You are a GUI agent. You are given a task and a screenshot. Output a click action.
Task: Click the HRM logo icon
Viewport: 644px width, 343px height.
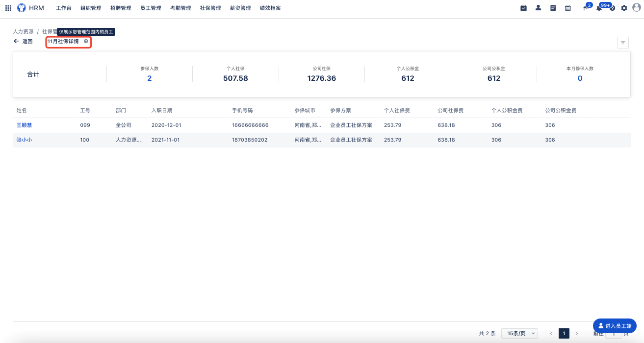tap(22, 8)
